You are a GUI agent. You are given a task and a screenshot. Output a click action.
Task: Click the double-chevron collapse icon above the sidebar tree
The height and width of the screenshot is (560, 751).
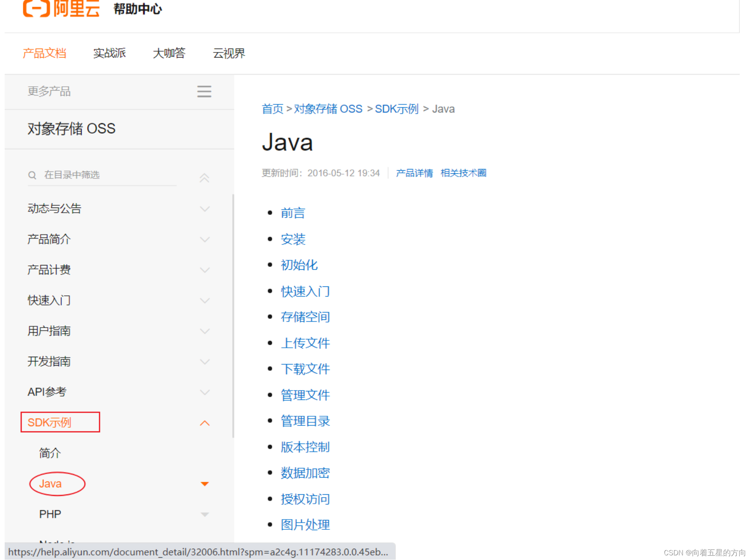click(204, 178)
